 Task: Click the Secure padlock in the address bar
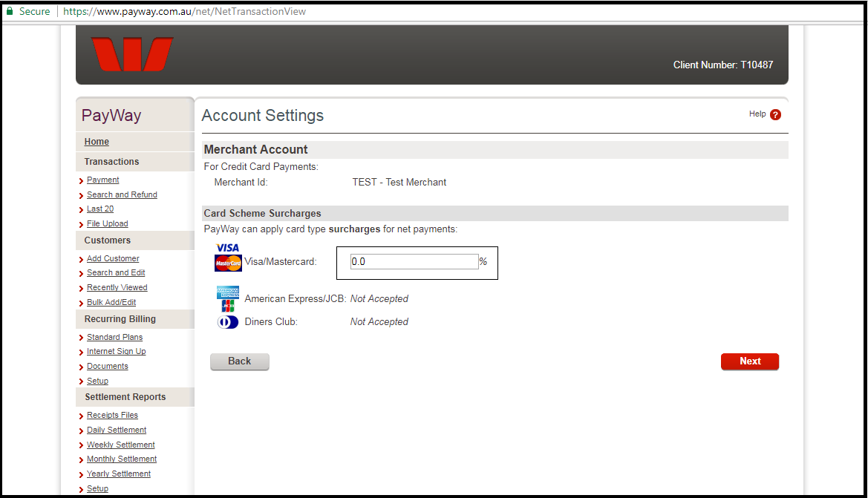(x=7, y=11)
